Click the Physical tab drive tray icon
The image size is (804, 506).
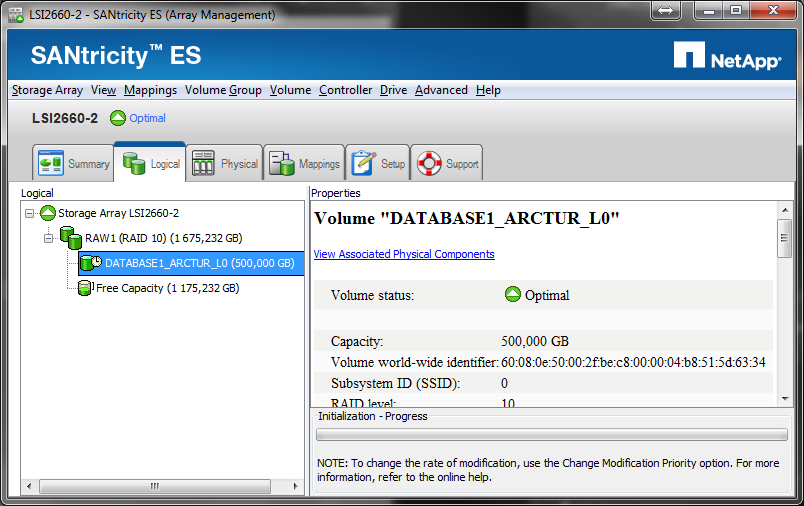click(204, 164)
